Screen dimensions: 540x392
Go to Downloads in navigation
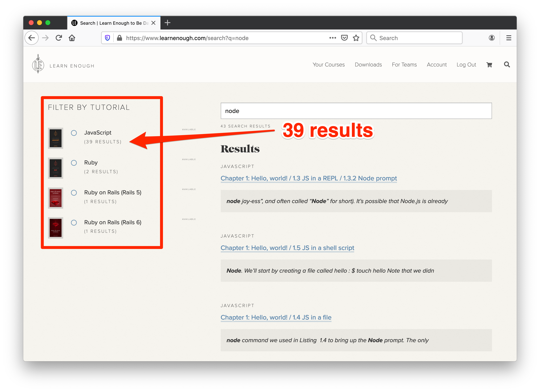[x=368, y=65]
